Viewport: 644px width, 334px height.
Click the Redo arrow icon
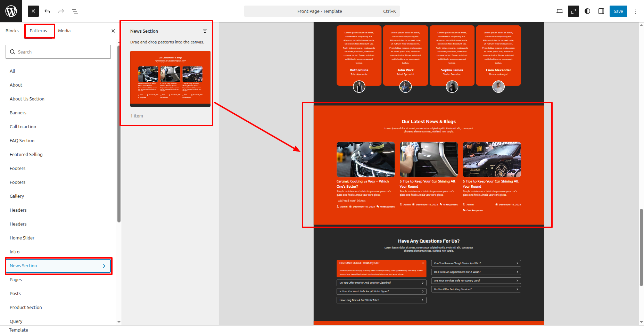[x=61, y=11]
